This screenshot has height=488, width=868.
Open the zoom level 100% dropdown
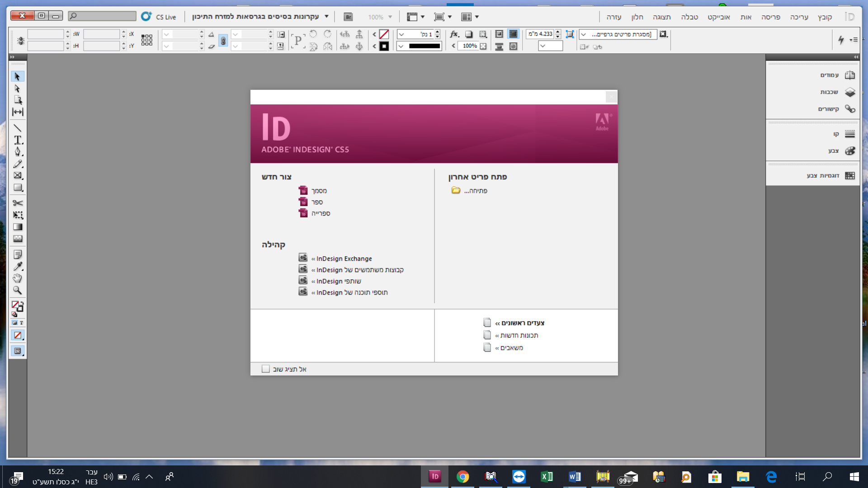[x=390, y=17]
